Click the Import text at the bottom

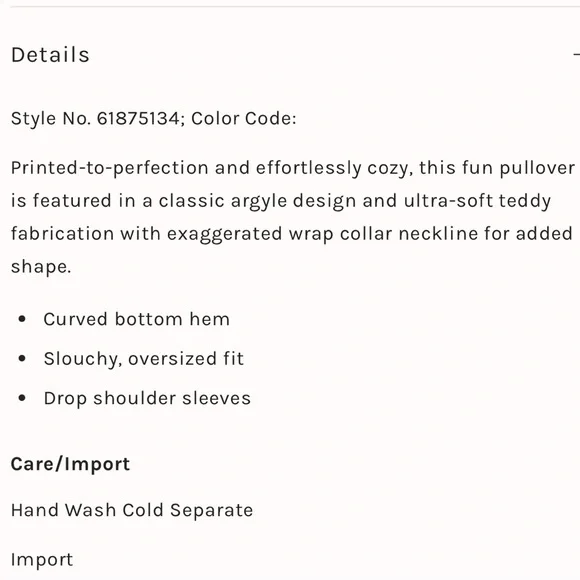coord(42,560)
